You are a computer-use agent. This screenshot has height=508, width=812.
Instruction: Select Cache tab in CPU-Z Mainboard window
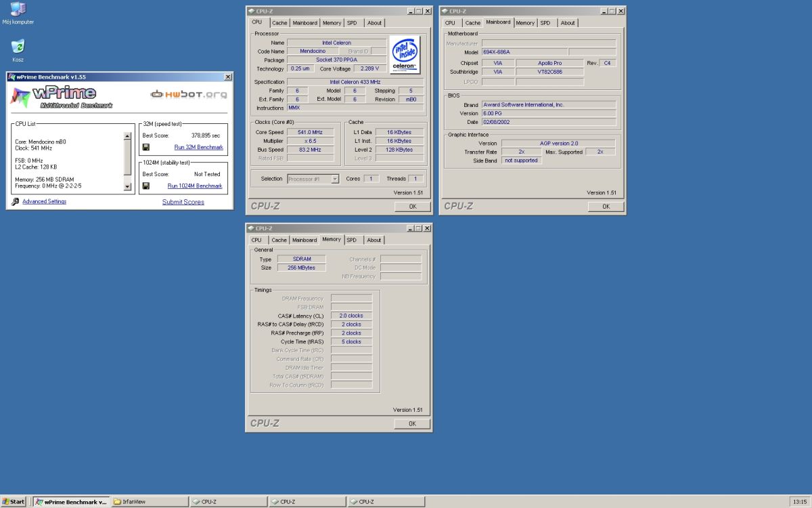(x=473, y=23)
